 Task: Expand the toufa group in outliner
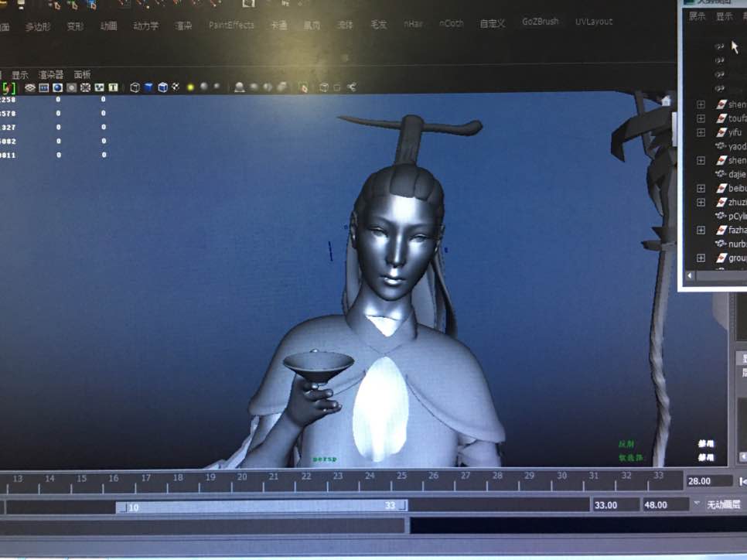click(701, 118)
